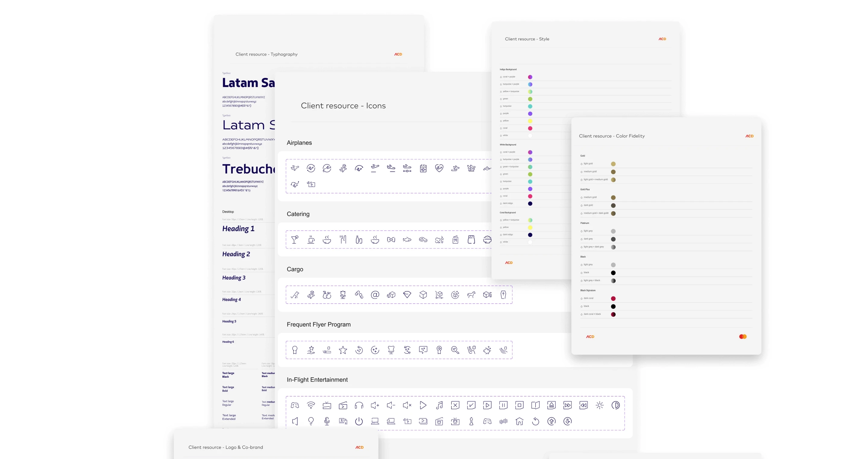Viewport: 868px width, 459px height.
Task: Select the music note icon
Action: [439, 405]
